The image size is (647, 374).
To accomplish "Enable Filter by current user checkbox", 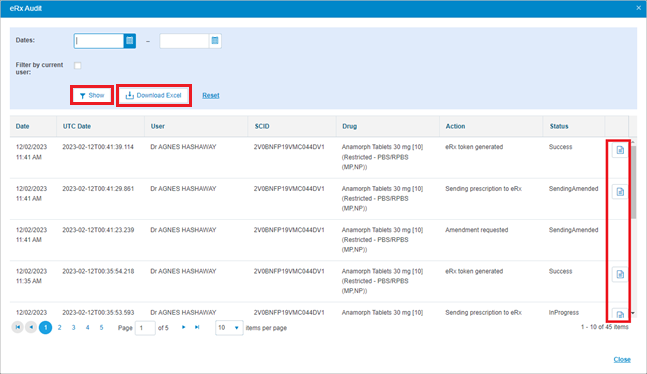I will (78, 66).
